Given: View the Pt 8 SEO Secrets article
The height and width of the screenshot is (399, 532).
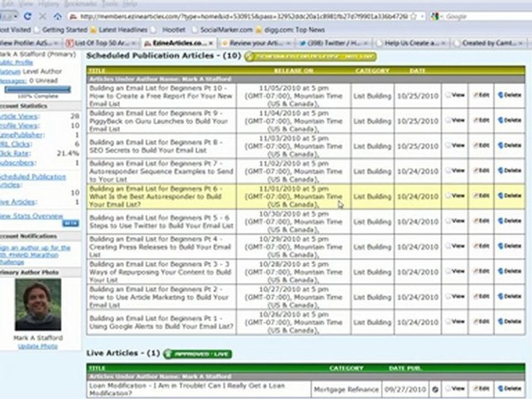Looking at the screenshot, I should click(455, 145).
